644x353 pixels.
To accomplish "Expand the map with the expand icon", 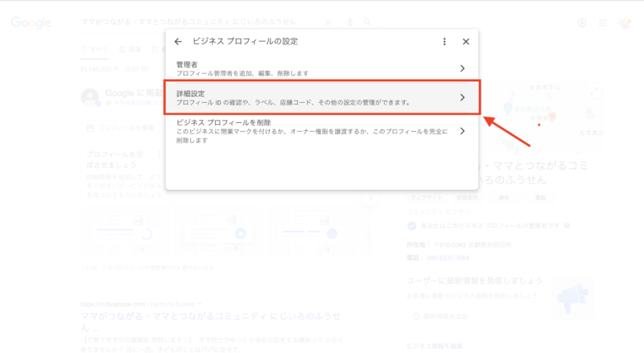I will pos(594,92).
